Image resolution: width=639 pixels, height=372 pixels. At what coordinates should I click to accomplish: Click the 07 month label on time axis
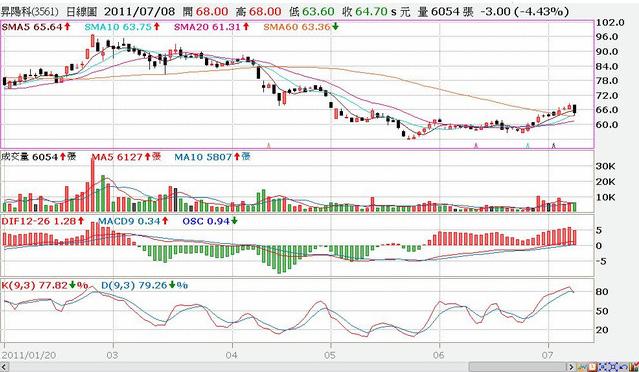(x=548, y=355)
